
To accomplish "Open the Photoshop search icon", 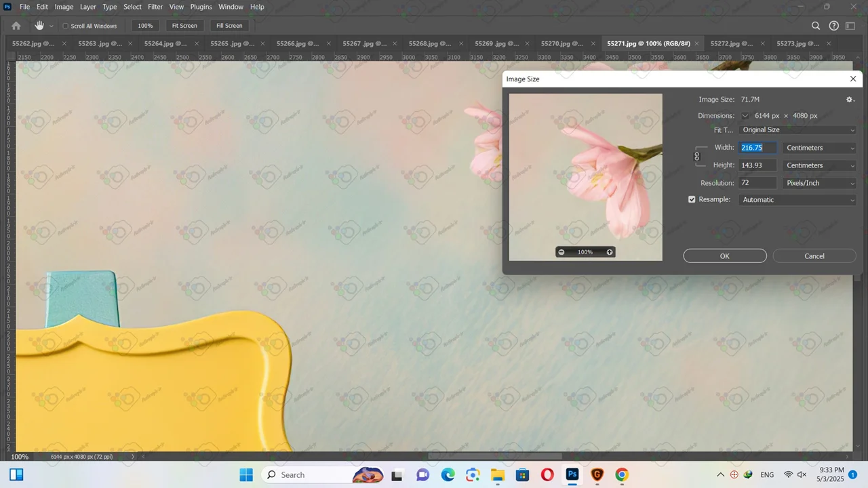I will tap(816, 26).
